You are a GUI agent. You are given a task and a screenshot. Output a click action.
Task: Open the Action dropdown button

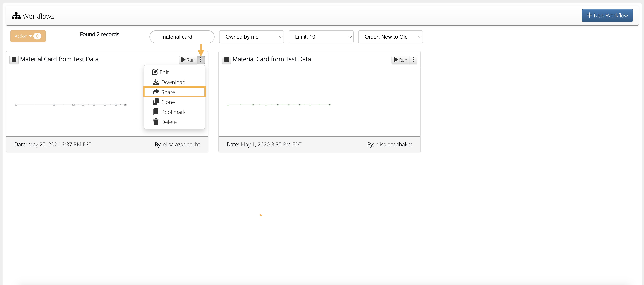[x=28, y=36]
